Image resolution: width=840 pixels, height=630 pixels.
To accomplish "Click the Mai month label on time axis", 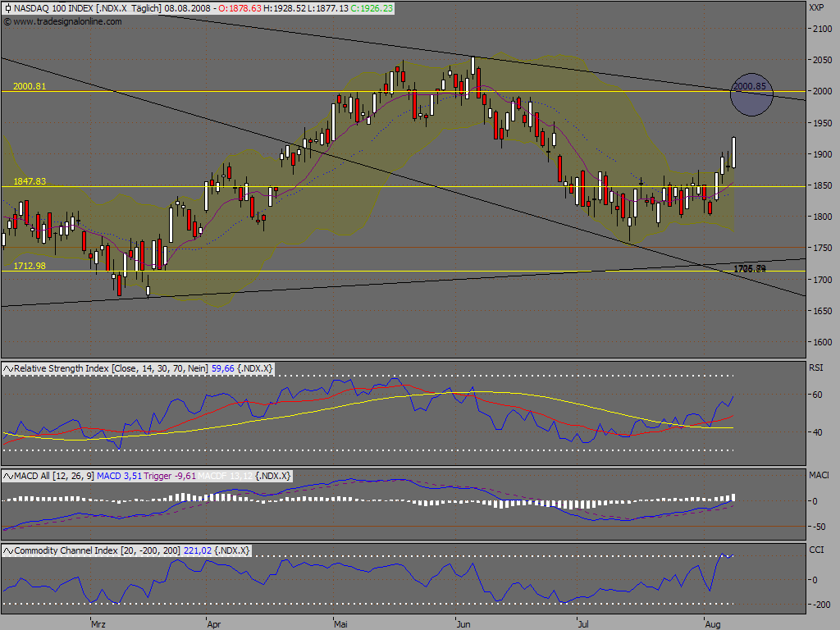I will tap(340, 624).
